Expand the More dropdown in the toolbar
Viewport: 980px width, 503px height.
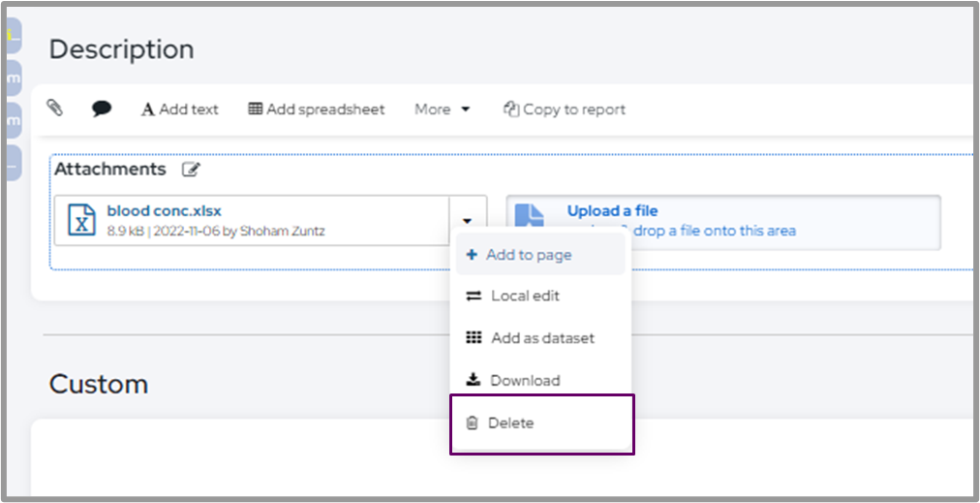[x=442, y=110]
